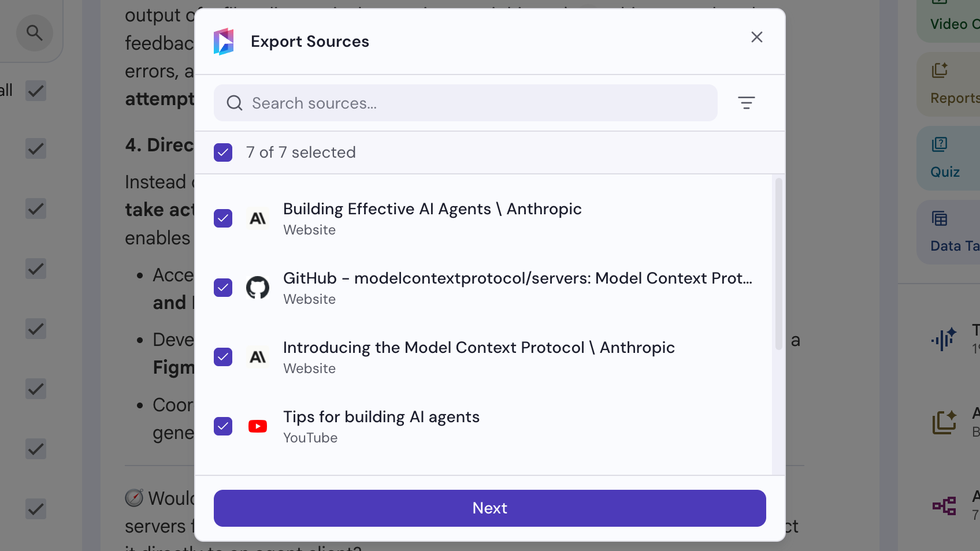Open the Data Table card in background panel
Image resolution: width=980 pixels, height=551 pixels.
coord(949,232)
